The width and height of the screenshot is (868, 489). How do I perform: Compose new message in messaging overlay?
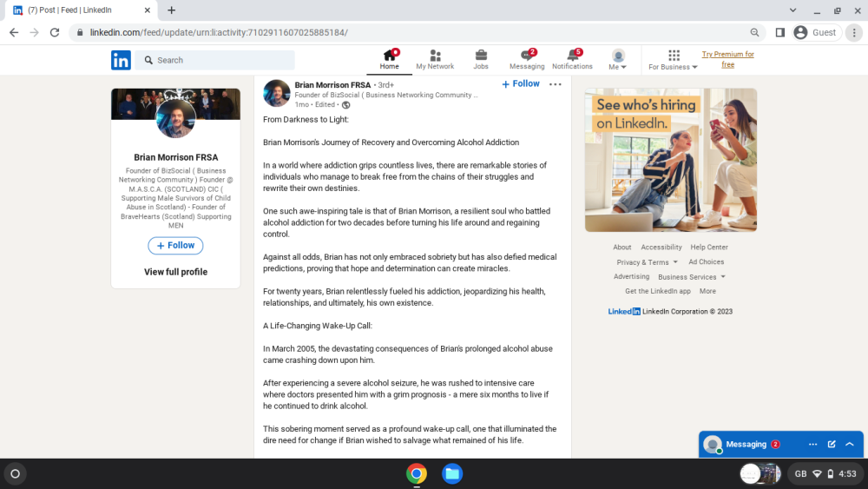point(832,444)
